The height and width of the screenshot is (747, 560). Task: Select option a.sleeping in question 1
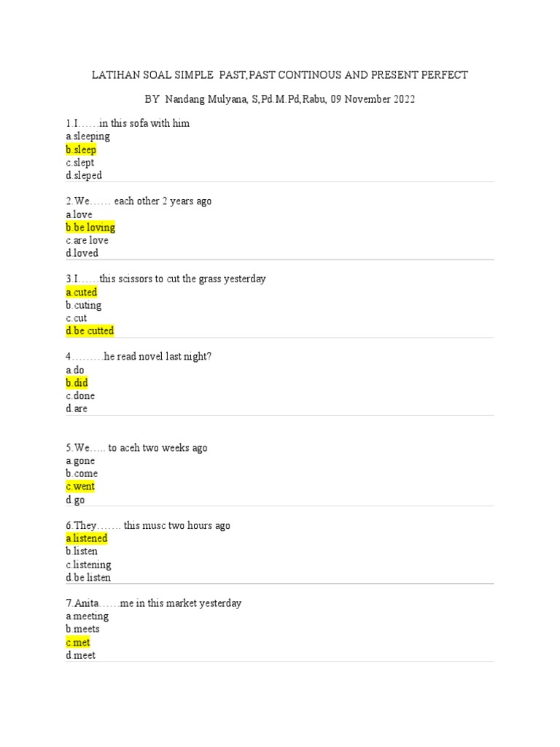tap(87, 136)
